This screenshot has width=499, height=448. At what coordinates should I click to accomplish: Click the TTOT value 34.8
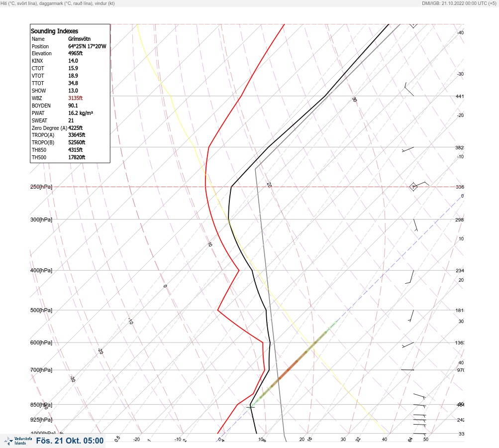(x=73, y=83)
